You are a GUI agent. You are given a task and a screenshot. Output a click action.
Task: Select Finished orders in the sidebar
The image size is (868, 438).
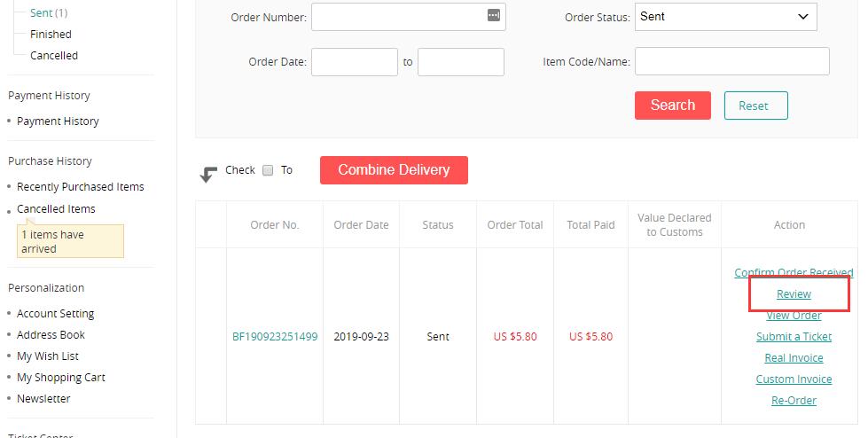click(x=51, y=35)
